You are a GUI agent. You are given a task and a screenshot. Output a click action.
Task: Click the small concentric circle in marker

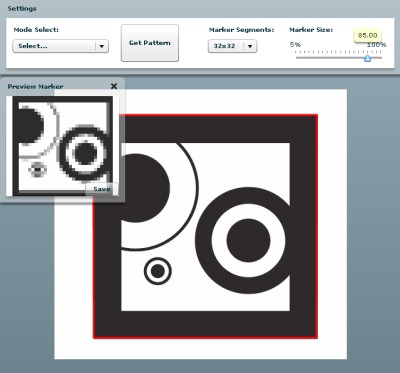pyautogui.click(x=158, y=271)
